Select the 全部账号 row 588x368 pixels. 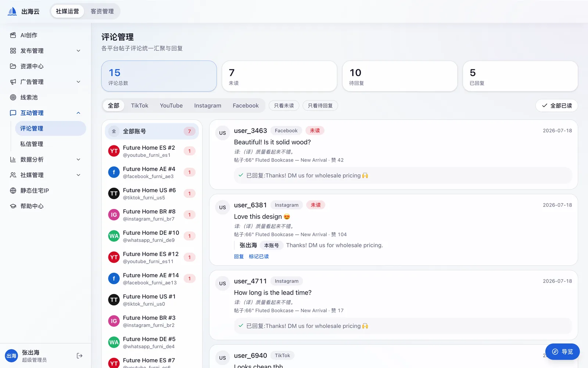(x=152, y=131)
